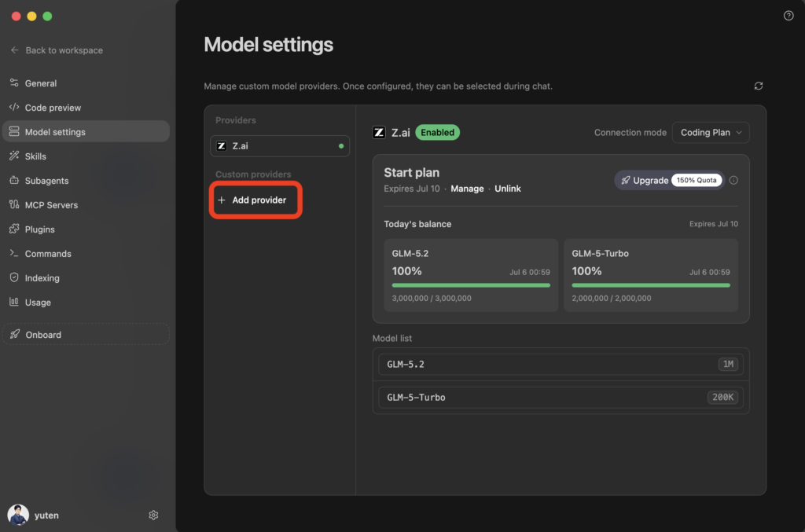View the Usage page

point(86,303)
